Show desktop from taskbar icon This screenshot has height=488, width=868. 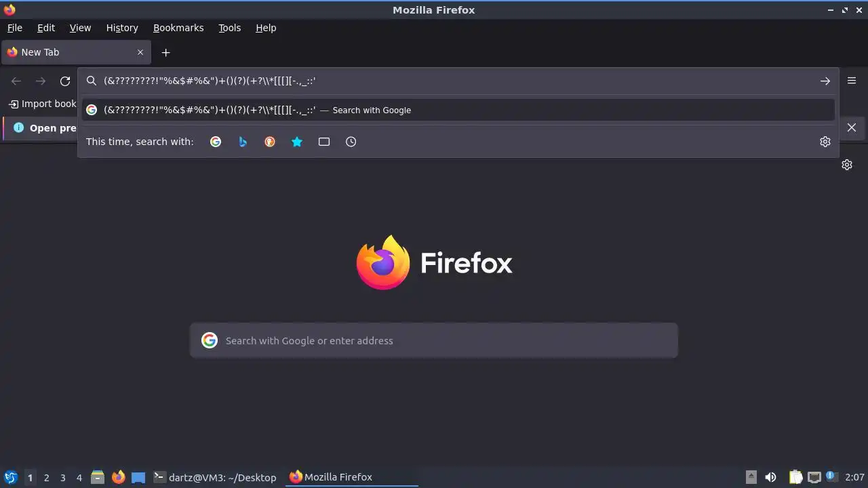coord(138,477)
